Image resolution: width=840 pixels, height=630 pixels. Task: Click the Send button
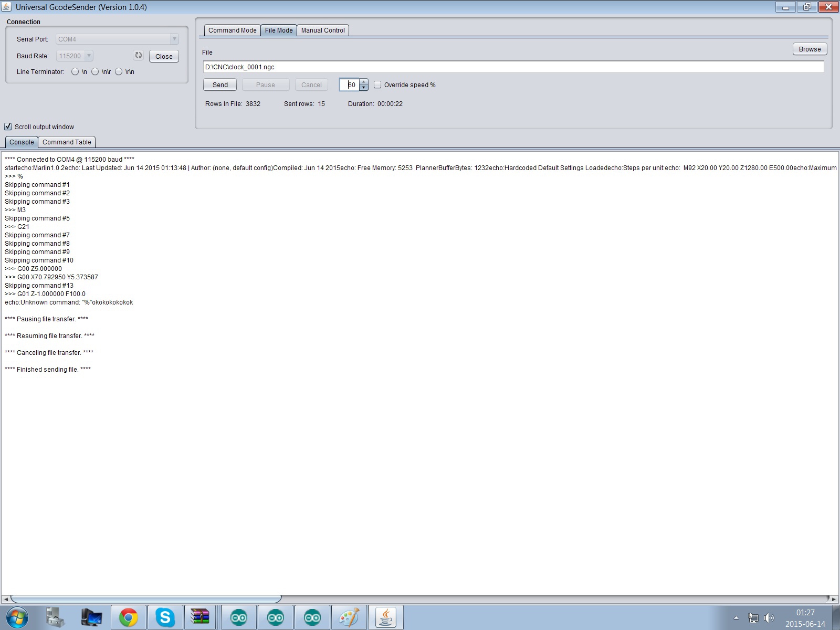[x=220, y=85]
